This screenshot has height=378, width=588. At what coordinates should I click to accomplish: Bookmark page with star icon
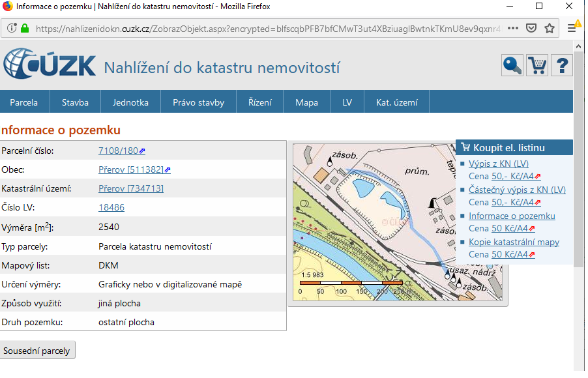[x=549, y=29]
